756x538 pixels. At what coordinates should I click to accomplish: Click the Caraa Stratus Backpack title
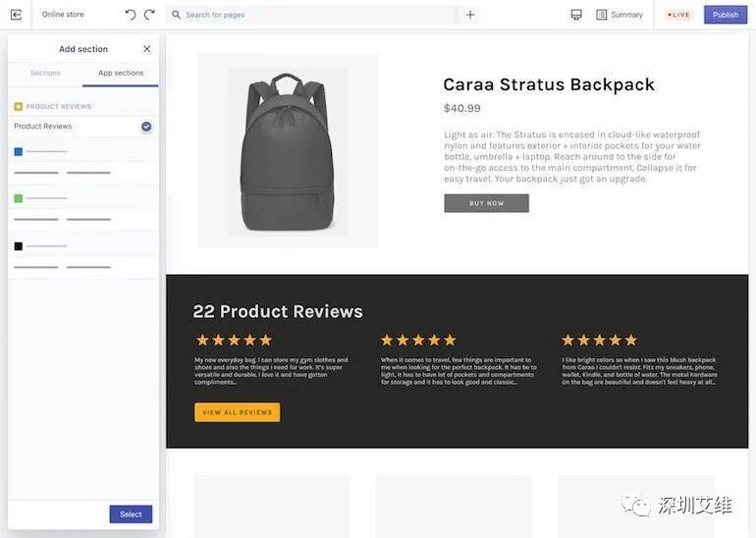click(x=549, y=84)
